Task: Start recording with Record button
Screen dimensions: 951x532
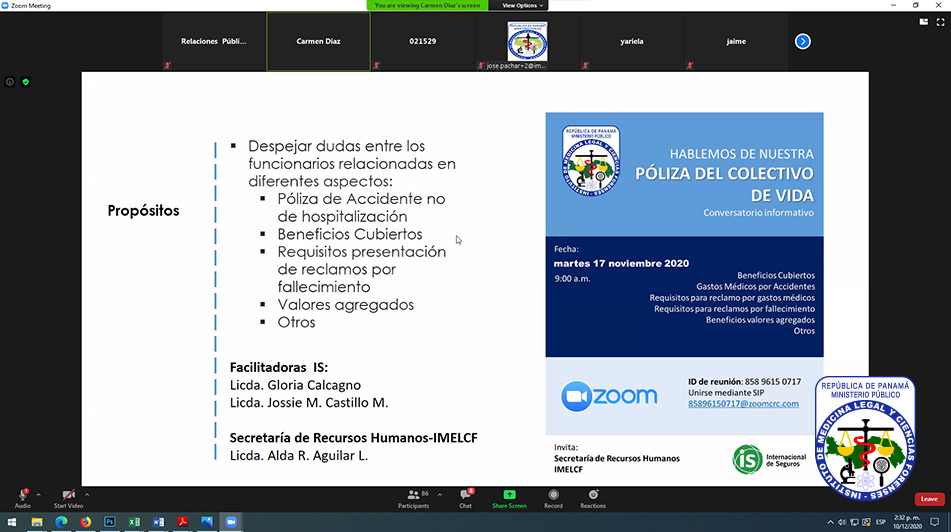Action: click(553, 498)
